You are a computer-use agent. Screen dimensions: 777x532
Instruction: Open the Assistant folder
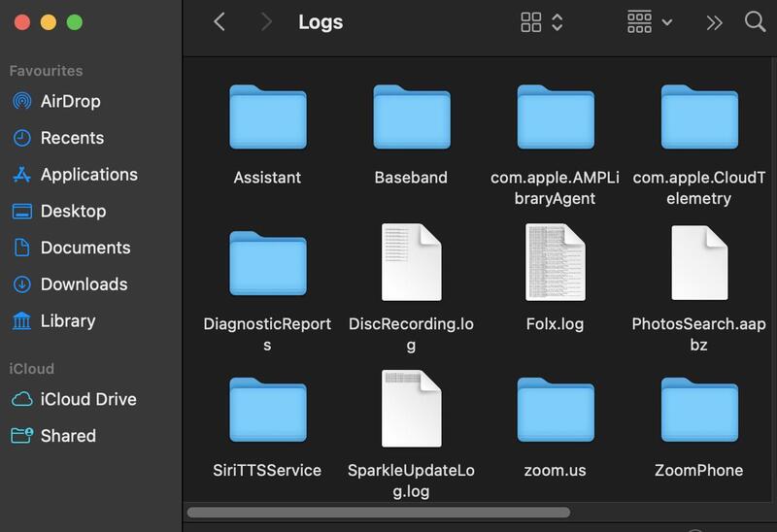coord(267,117)
